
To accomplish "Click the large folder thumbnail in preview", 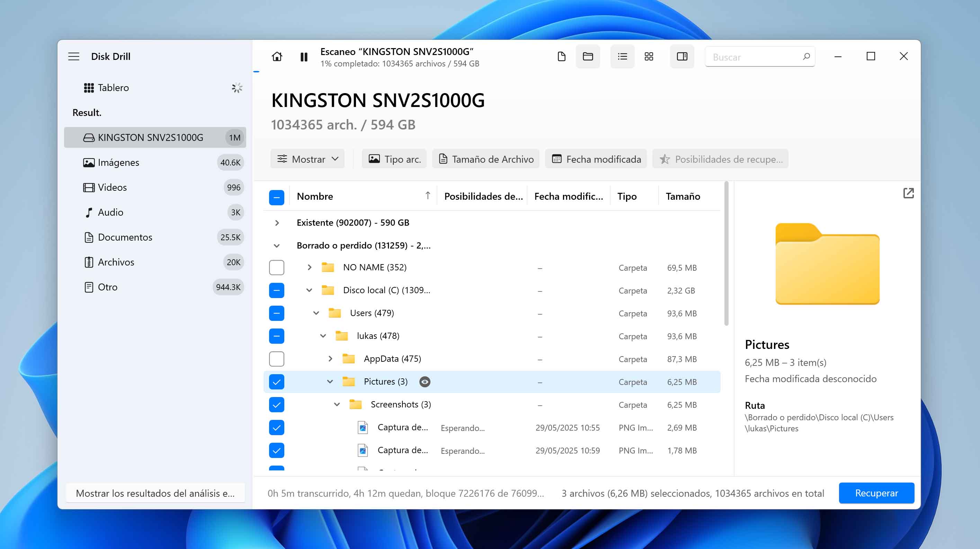I will pos(827,264).
